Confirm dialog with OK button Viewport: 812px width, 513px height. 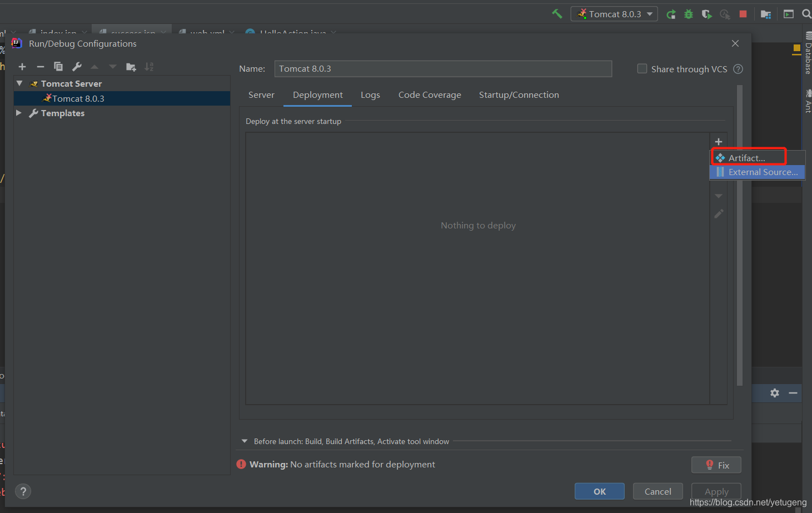click(600, 491)
